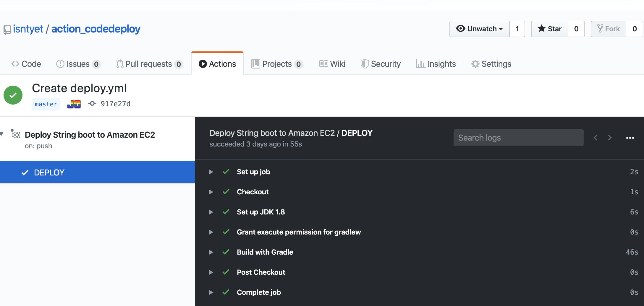
Task: Expand Grant execute permission for gradlew step
Action: click(211, 232)
